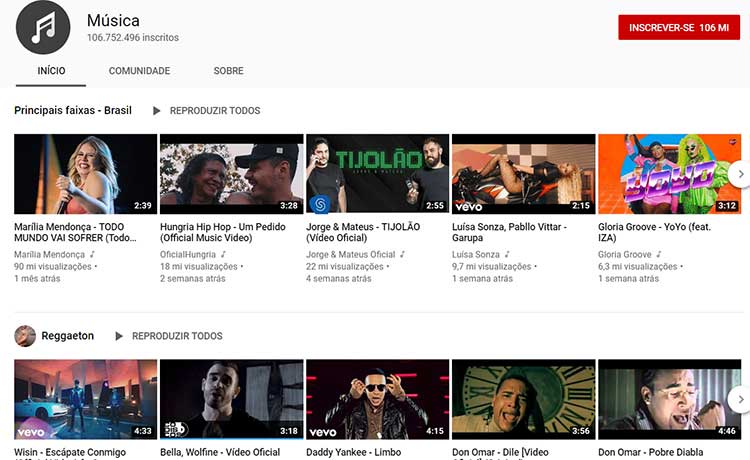Click the 106.752.496 inscritos count
The height and width of the screenshot is (460, 750).
pos(133,37)
